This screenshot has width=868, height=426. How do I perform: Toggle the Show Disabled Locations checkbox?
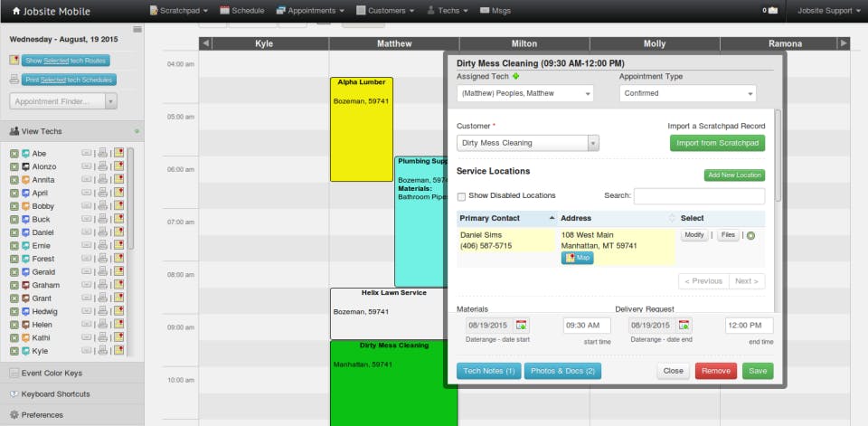coord(461,196)
